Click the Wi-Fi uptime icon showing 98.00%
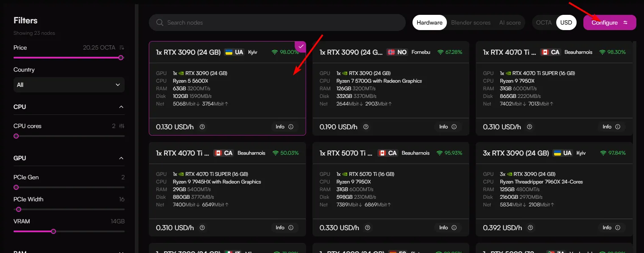644x253 pixels. coord(274,52)
